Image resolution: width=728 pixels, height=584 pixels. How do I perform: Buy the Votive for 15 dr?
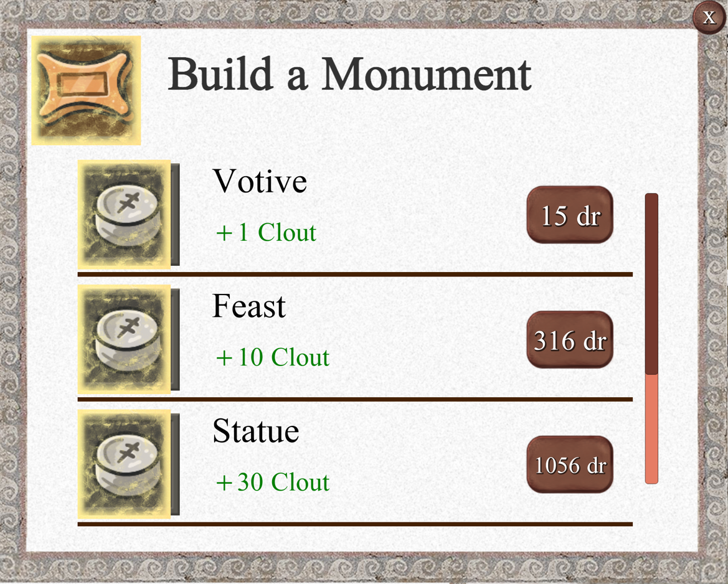(570, 215)
